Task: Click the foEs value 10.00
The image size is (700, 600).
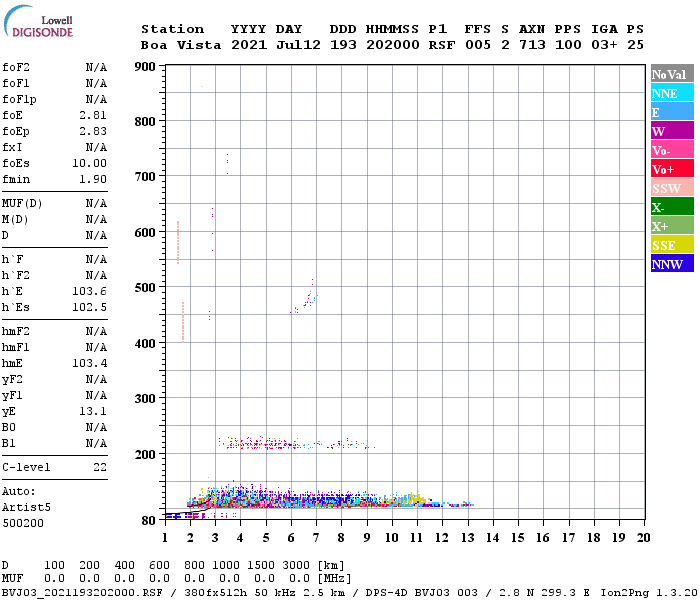Action: click(x=89, y=163)
